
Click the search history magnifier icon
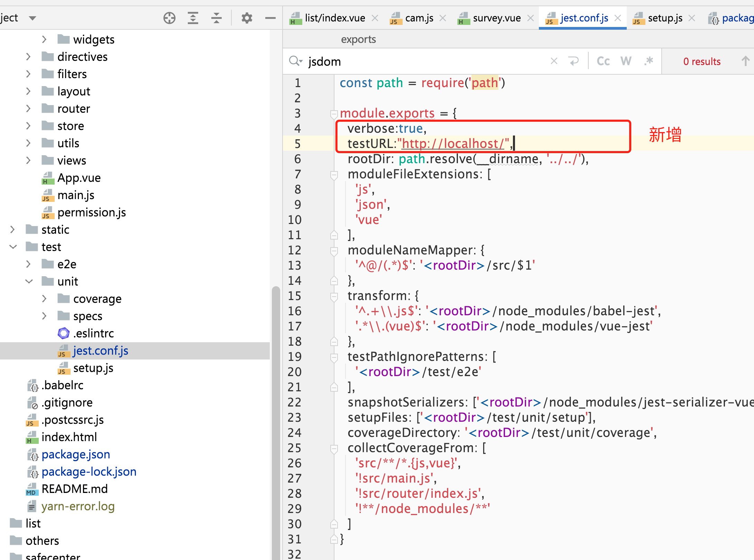click(295, 61)
